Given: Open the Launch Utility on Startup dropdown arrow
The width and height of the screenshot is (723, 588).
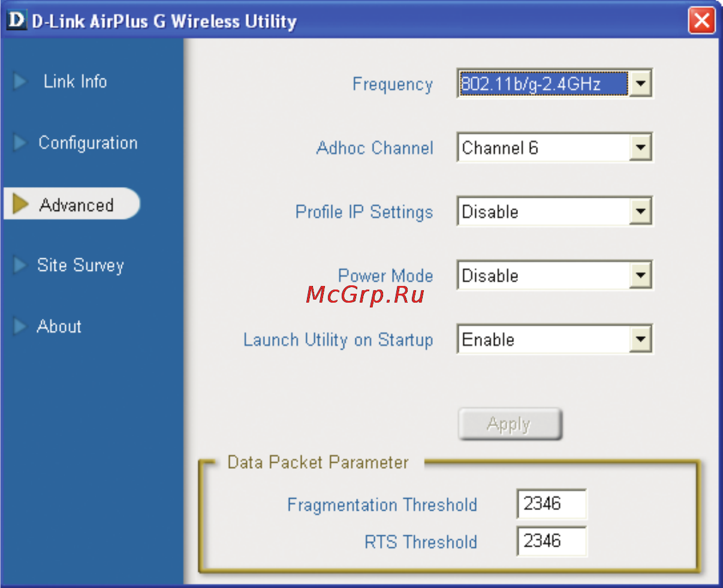Looking at the screenshot, I should pyautogui.click(x=640, y=340).
